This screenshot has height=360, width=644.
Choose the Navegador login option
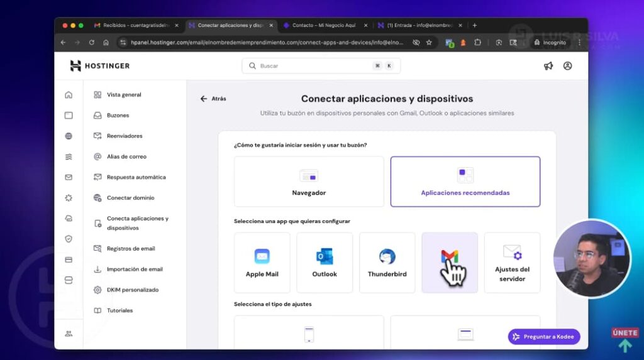[309, 182]
